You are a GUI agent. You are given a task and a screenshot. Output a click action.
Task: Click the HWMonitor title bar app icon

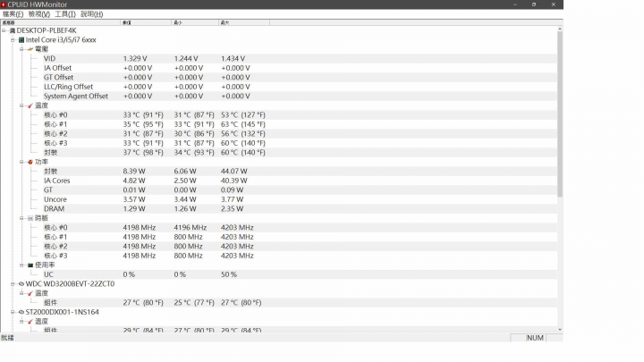click(x=4, y=4)
